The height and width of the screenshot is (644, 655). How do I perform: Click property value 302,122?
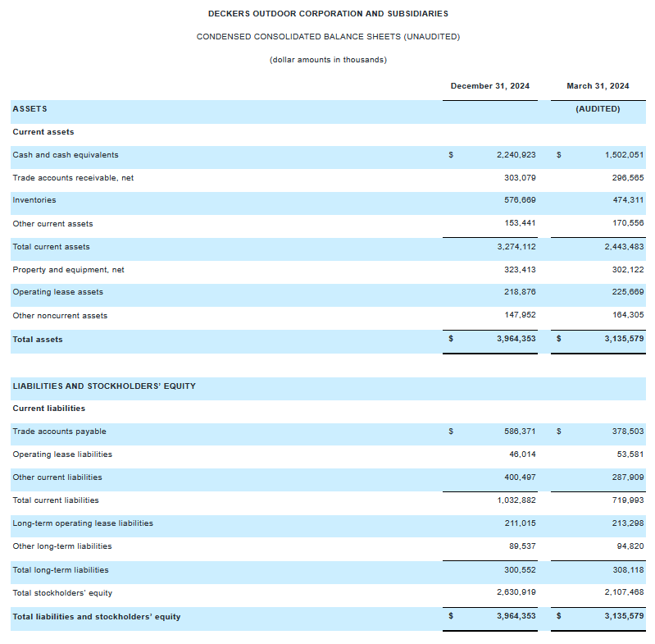(x=628, y=270)
